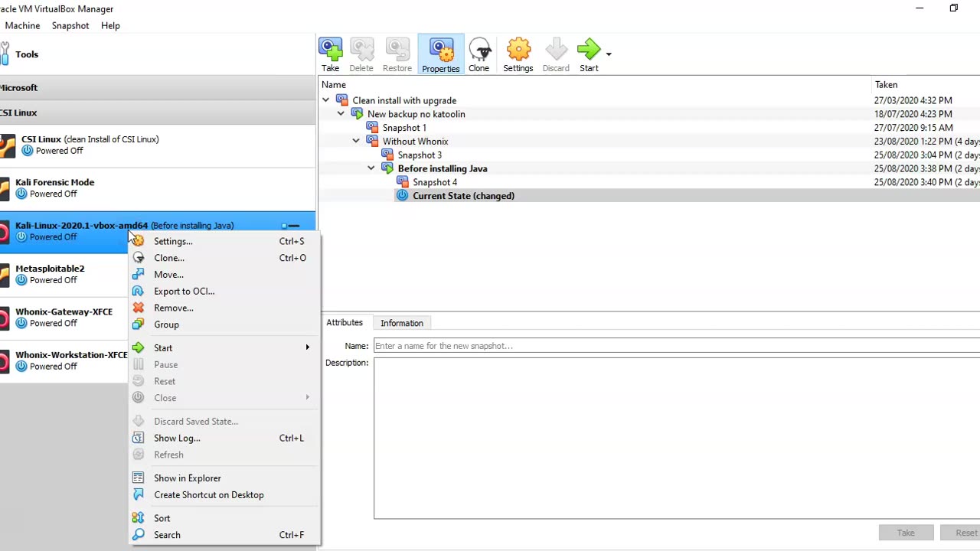Click Show Log... in the context menu
980x551 pixels.
224,439
